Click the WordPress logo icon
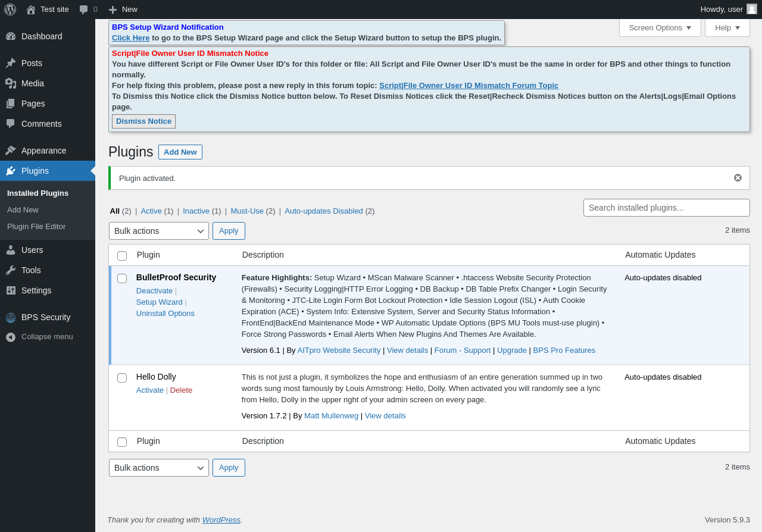762x532 pixels. pyautogui.click(x=10, y=10)
